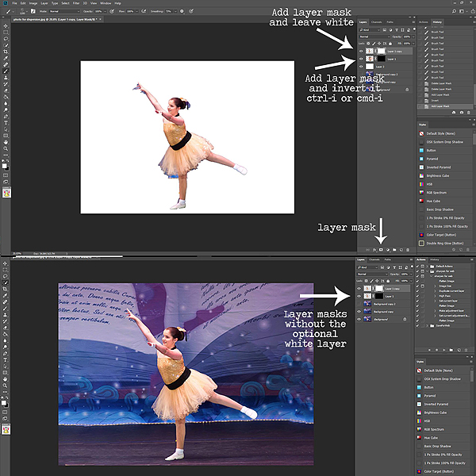Click the Opacity value field in the options bar
476x476 pixels.
click(98, 12)
